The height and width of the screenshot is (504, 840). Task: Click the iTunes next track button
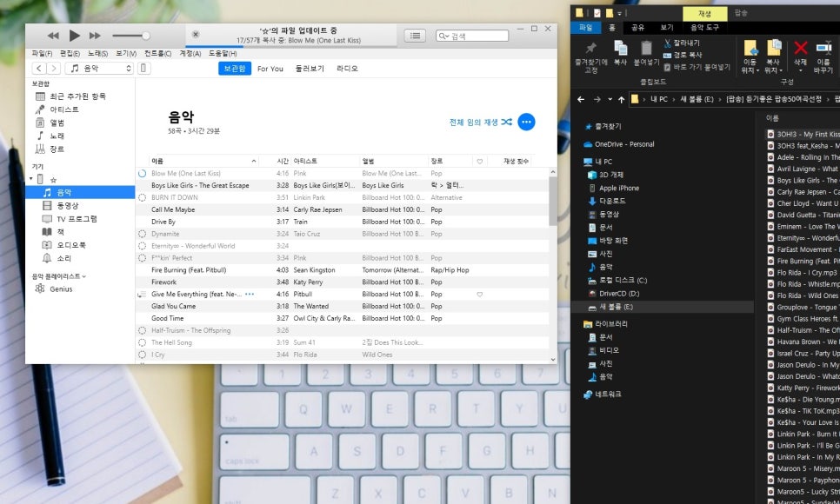(95, 36)
